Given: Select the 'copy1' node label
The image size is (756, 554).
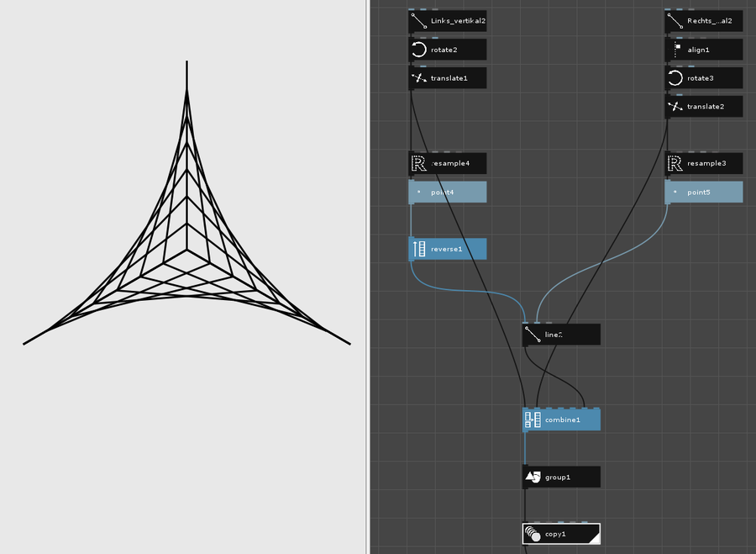Looking at the screenshot, I should tap(555, 534).
